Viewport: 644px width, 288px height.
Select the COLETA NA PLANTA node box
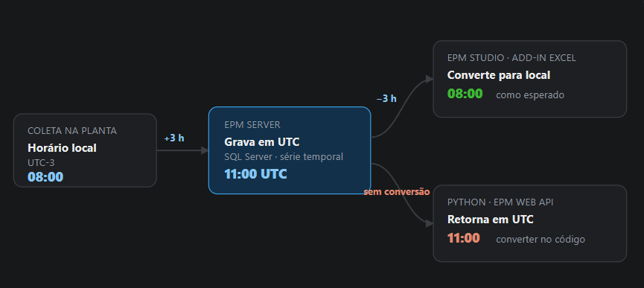(85, 150)
